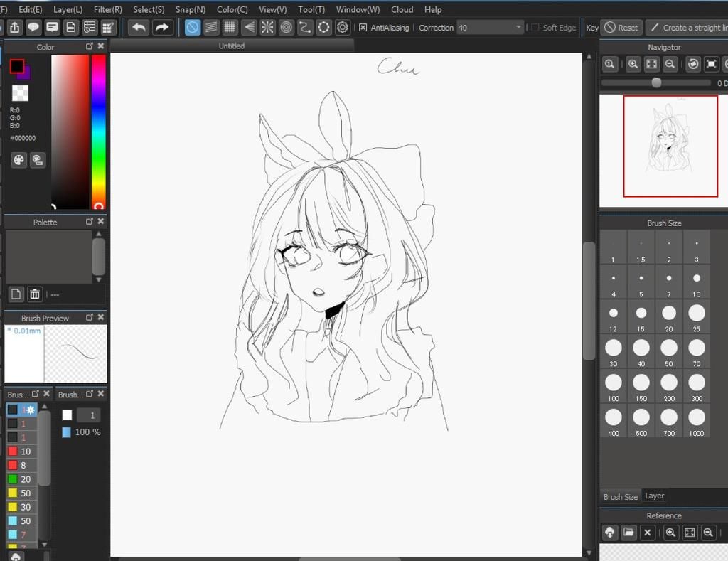
Task: Zoom out using the Navigator magnifier minus
Action: (x=670, y=64)
